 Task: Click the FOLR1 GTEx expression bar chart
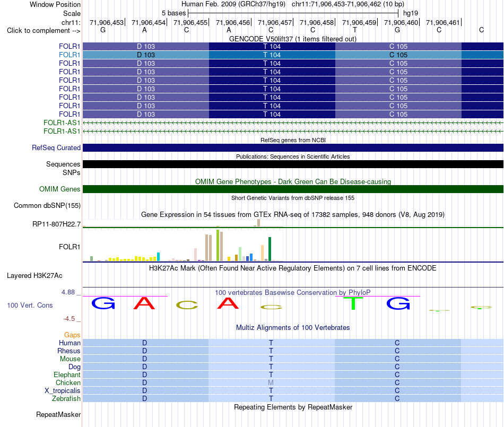pyautogui.click(x=183, y=246)
